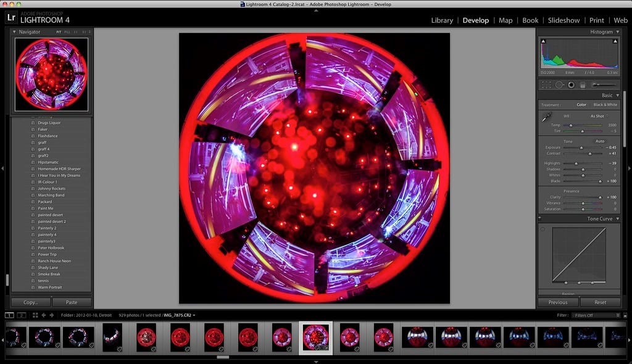The height and width of the screenshot is (364, 632).
Task: Select the currently highlighted filmstrip thumbnail
Action: tap(315, 338)
